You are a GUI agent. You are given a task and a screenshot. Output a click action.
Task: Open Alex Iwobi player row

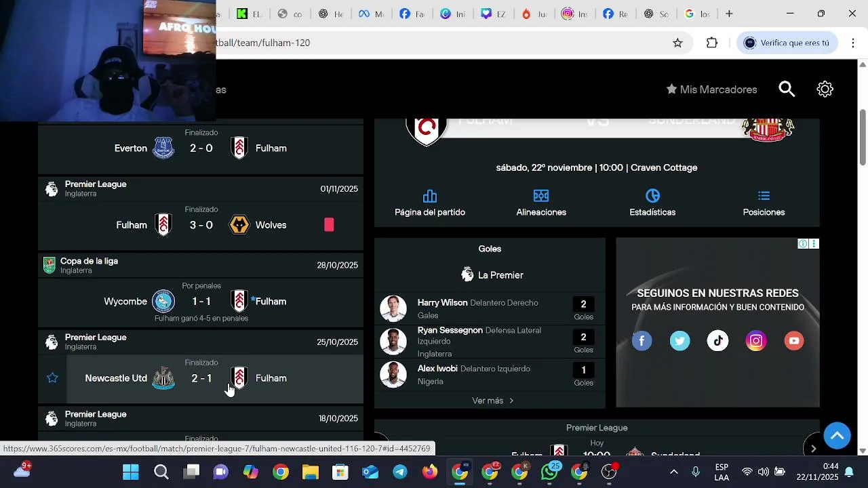(x=490, y=375)
